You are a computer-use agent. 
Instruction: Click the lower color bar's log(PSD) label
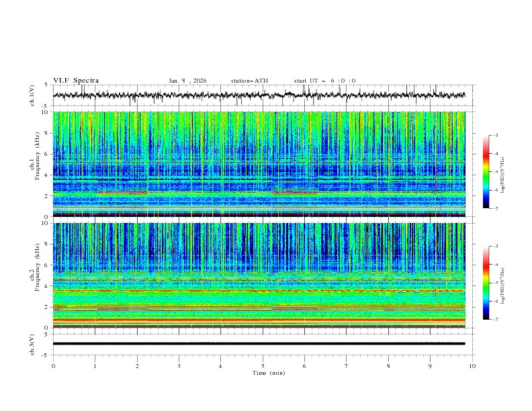(503, 285)
